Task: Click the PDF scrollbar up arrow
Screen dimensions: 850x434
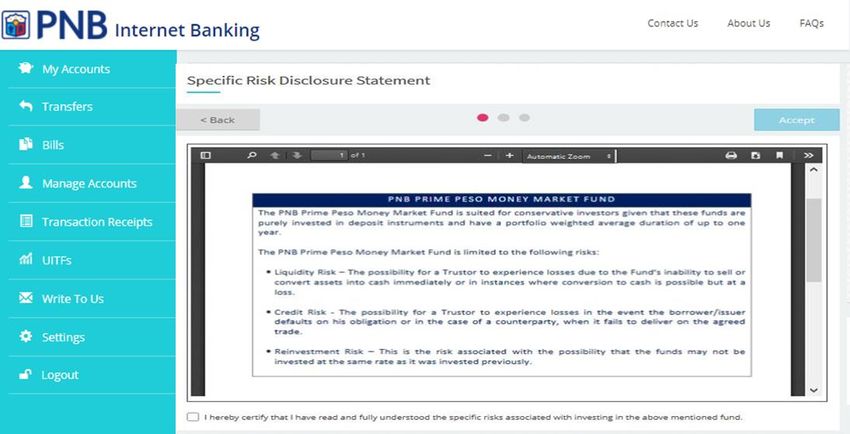Action: (x=813, y=170)
